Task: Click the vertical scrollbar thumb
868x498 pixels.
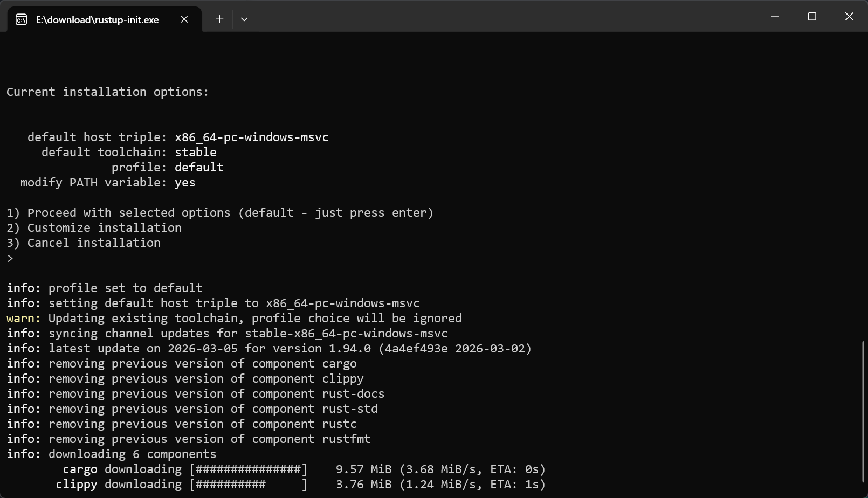Action: click(863, 411)
